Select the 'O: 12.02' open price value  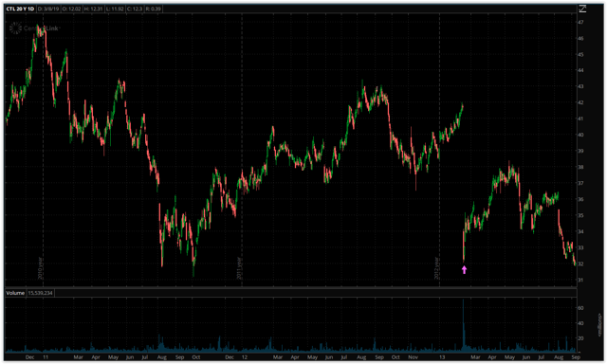point(72,9)
